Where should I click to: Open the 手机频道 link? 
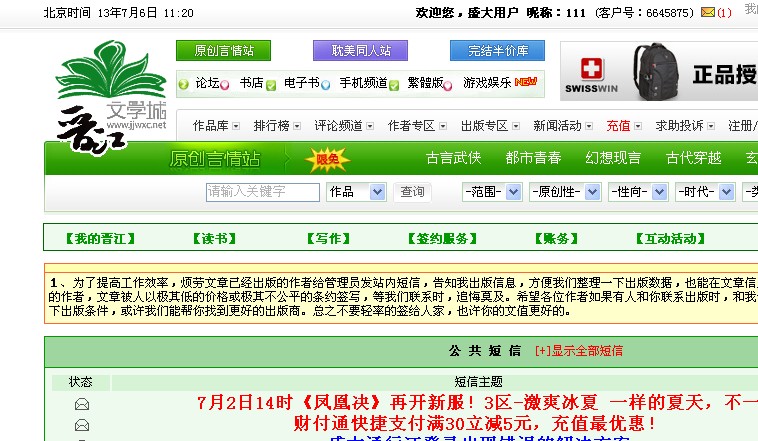[x=364, y=83]
